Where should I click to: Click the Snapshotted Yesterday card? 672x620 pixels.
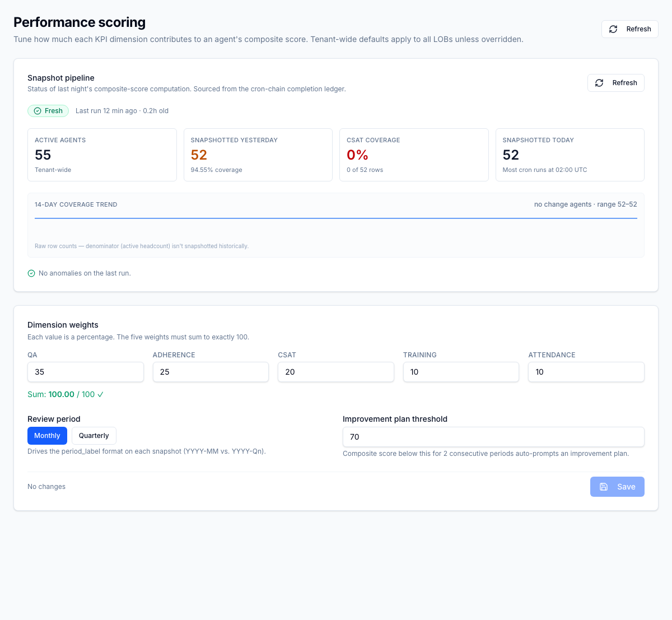[258, 155]
